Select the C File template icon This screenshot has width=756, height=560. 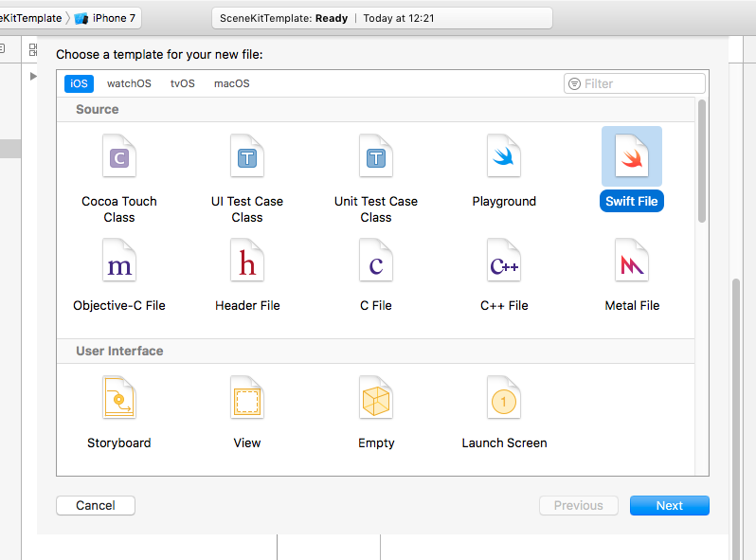[375, 260]
